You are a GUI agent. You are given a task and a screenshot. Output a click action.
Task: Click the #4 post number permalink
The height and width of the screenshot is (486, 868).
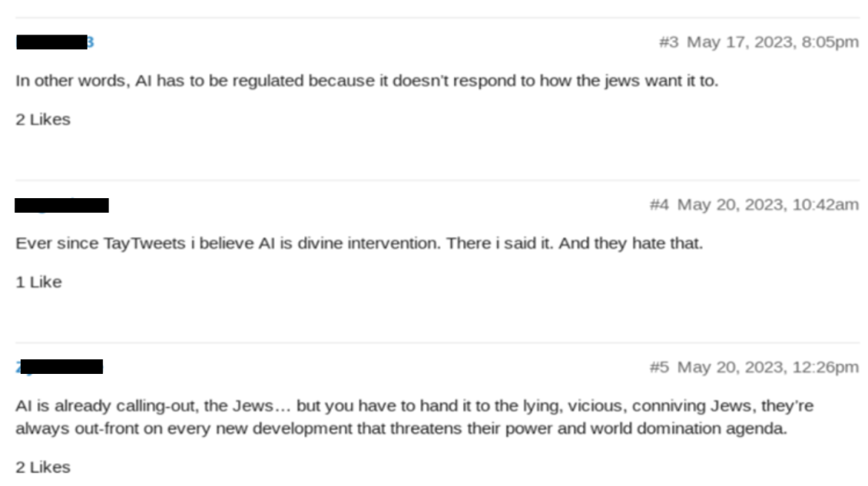pyautogui.click(x=660, y=205)
